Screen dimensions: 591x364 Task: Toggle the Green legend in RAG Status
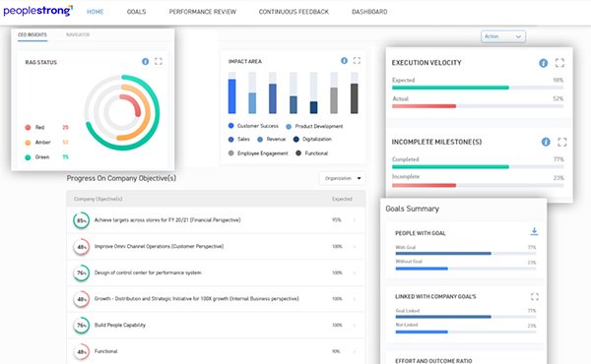[37, 157]
